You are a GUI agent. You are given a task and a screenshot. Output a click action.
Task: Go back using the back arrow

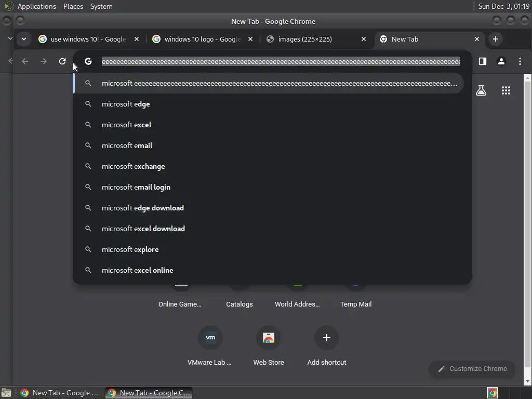coord(25,61)
